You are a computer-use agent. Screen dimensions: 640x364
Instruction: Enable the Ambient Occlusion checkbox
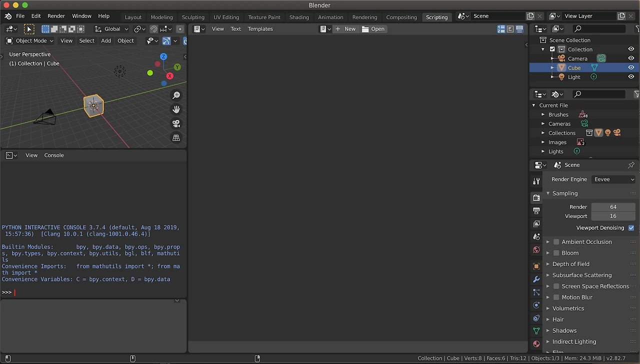(x=556, y=242)
